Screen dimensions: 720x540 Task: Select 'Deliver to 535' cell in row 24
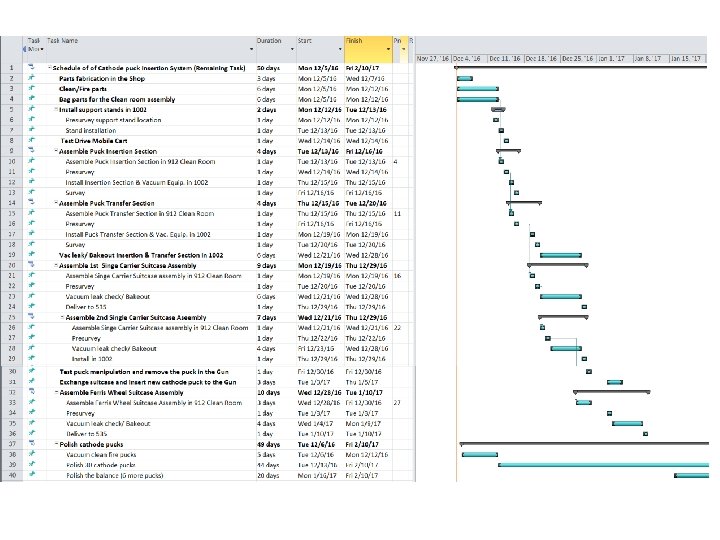(x=86, y=307)
